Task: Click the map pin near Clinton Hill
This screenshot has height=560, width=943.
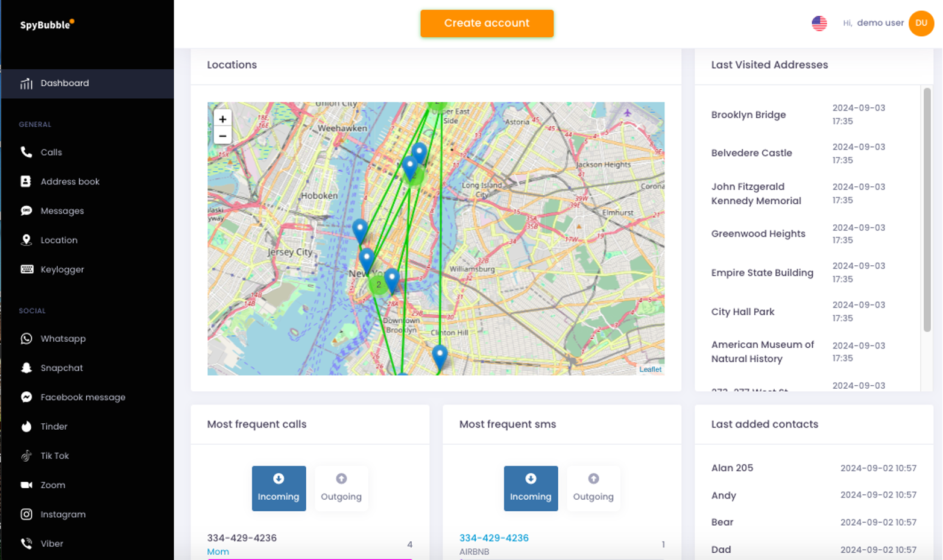Action: pyautogui.click(x=440, y=357)
